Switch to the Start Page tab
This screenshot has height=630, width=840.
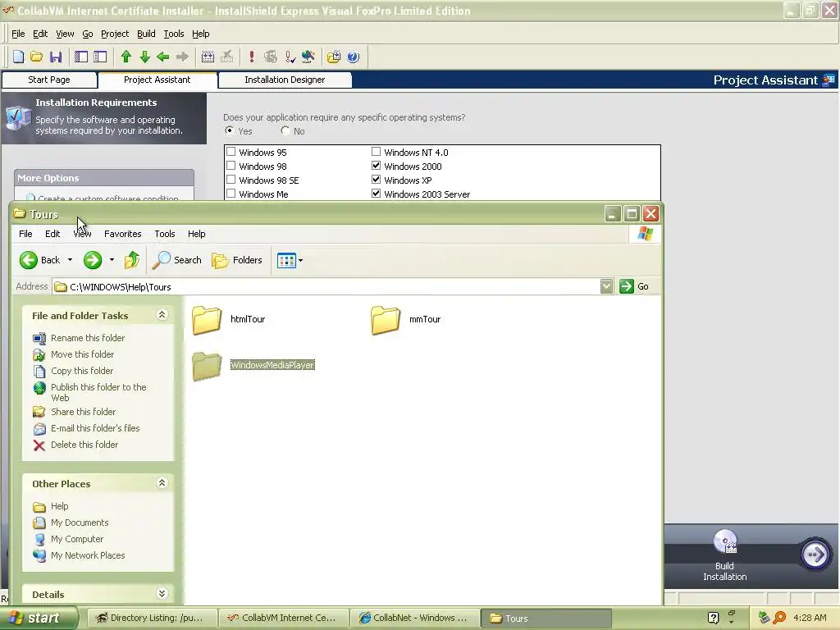(x=48, y=80)
